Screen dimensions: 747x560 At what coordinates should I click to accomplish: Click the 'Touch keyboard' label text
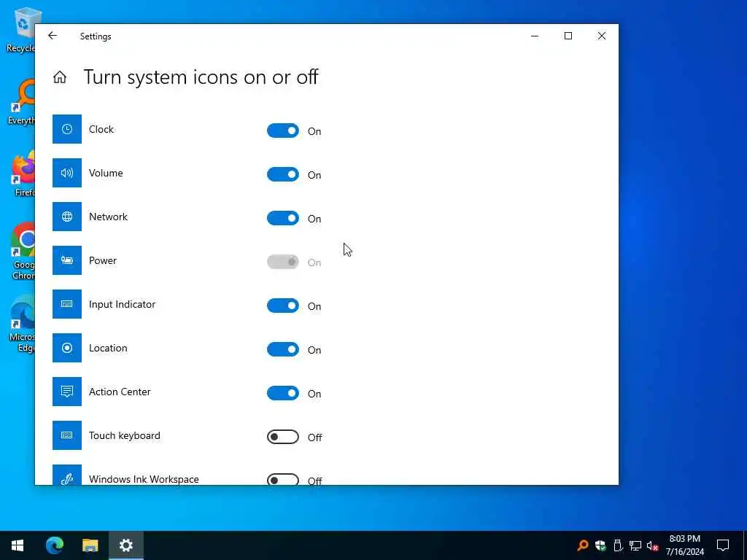(124, 436)
